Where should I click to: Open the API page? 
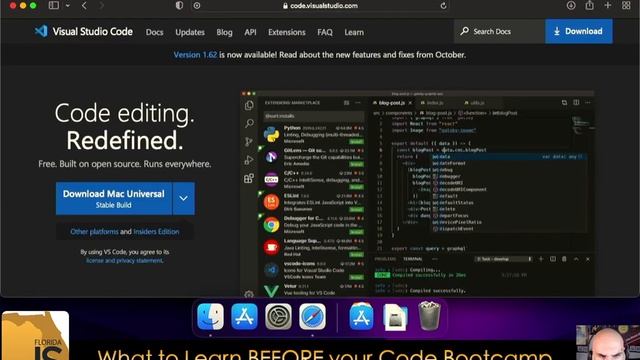point(250,32)
